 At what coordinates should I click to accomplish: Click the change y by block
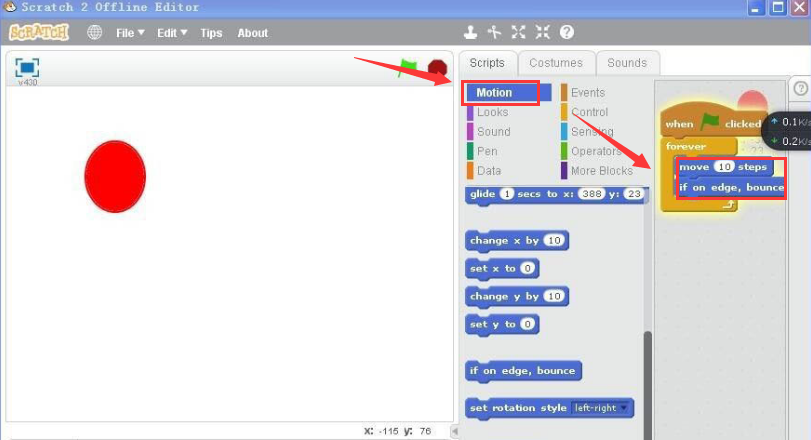[x=517, y=297]
